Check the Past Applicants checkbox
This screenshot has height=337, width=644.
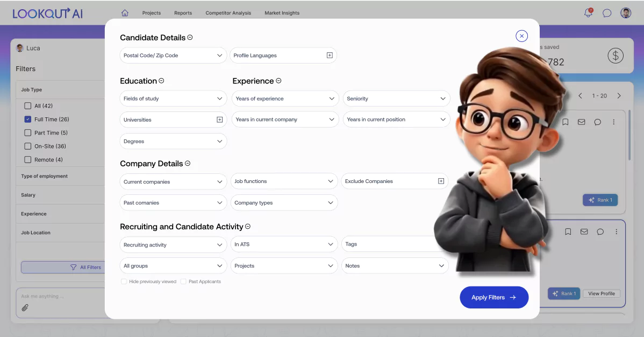(x=183, y=282)
